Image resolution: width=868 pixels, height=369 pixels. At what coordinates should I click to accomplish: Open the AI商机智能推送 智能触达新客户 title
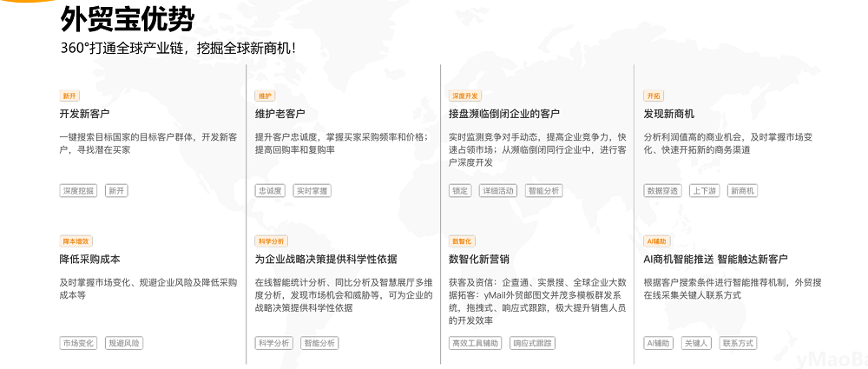coord(716,260)
